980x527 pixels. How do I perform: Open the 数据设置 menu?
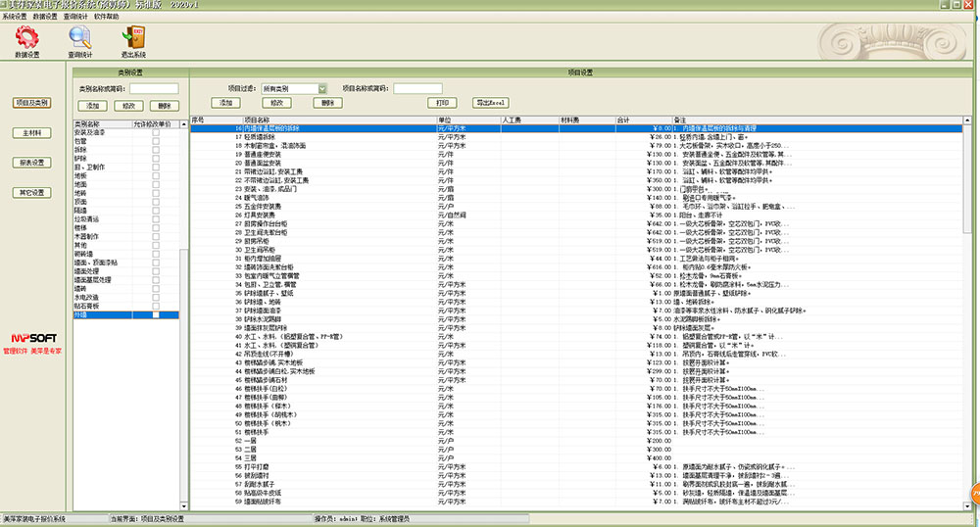tap(45, 17)
